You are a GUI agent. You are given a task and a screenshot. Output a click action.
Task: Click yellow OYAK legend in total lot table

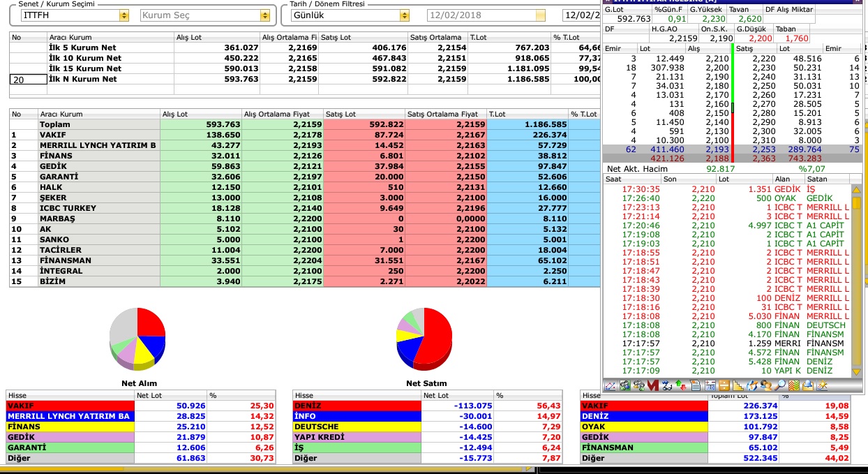644,427
